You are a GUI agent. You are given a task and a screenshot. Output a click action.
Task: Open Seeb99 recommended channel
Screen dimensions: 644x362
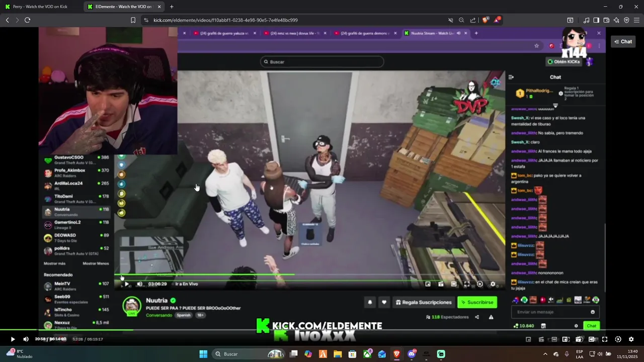pos(77,299)
